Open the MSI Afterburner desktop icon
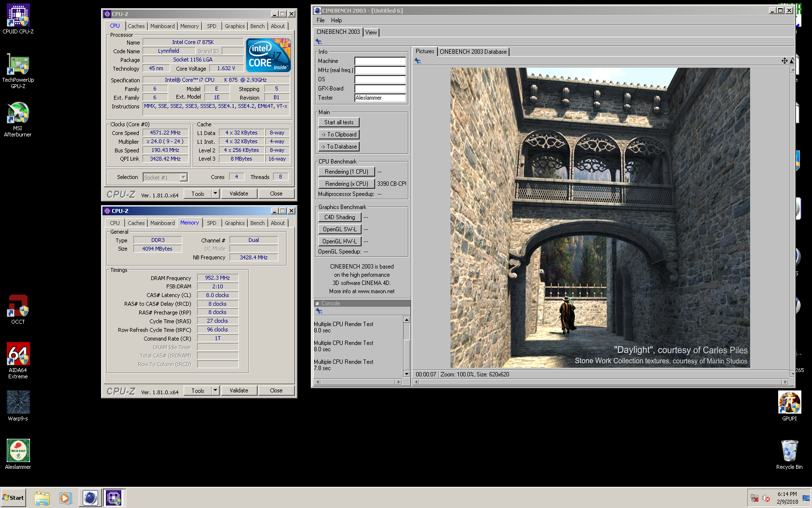 18,119
